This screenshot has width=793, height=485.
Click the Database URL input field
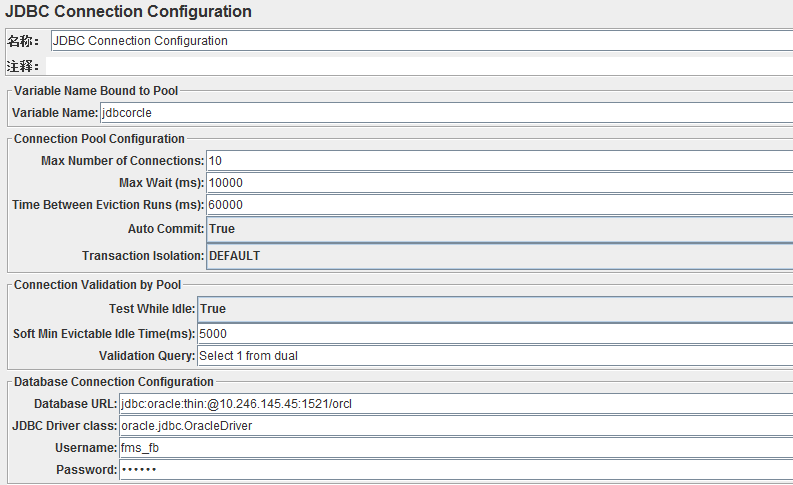click(x=456, y=404)
